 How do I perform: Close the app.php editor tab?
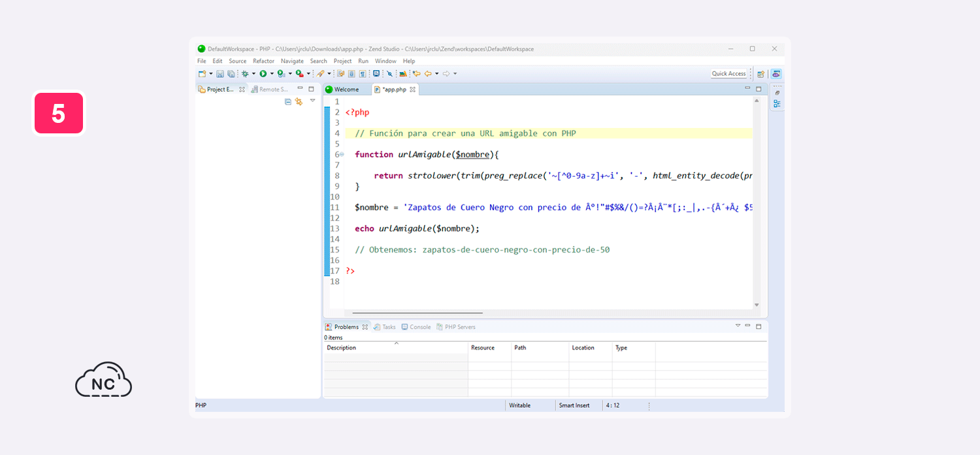click(x=413, y=90)
